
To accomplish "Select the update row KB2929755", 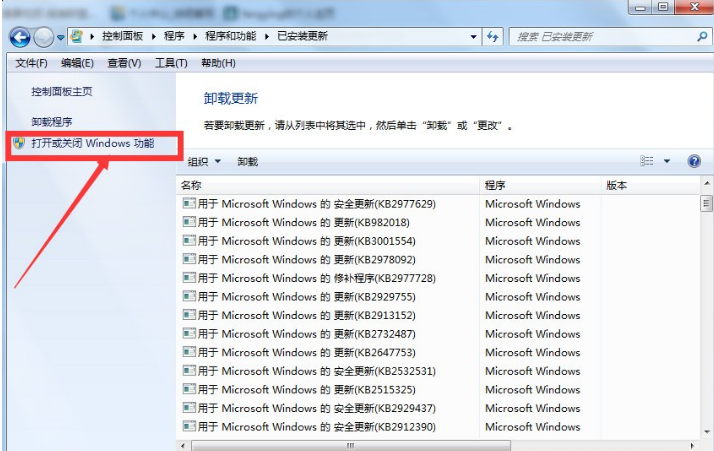I will pyautogui.click(x=438, y=297).
